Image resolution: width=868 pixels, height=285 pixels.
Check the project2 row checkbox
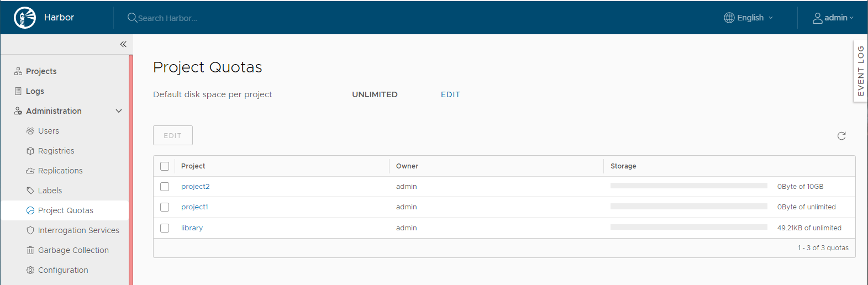pyautogui.click(x=165, y=187)
